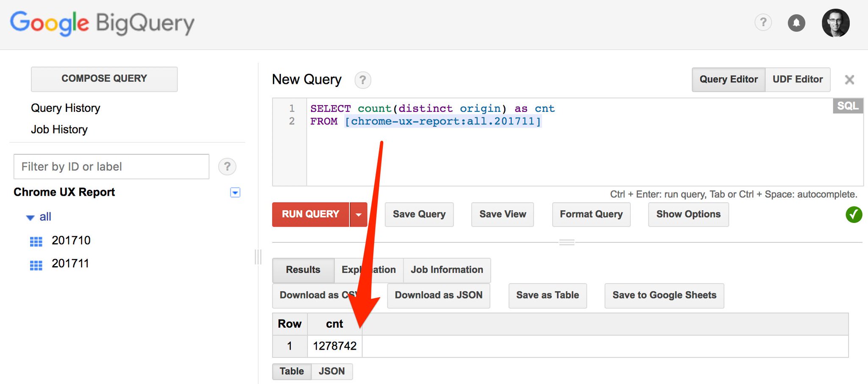Open Chrome UX Report project dropdown menu
Screen dimensions: 868x384
point(235,192)
